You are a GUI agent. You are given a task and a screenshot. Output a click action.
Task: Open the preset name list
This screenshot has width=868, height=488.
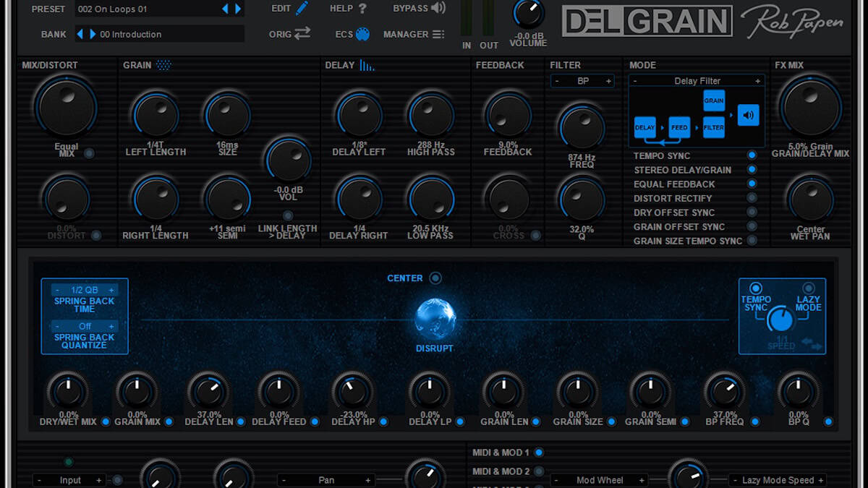(147, 9)
